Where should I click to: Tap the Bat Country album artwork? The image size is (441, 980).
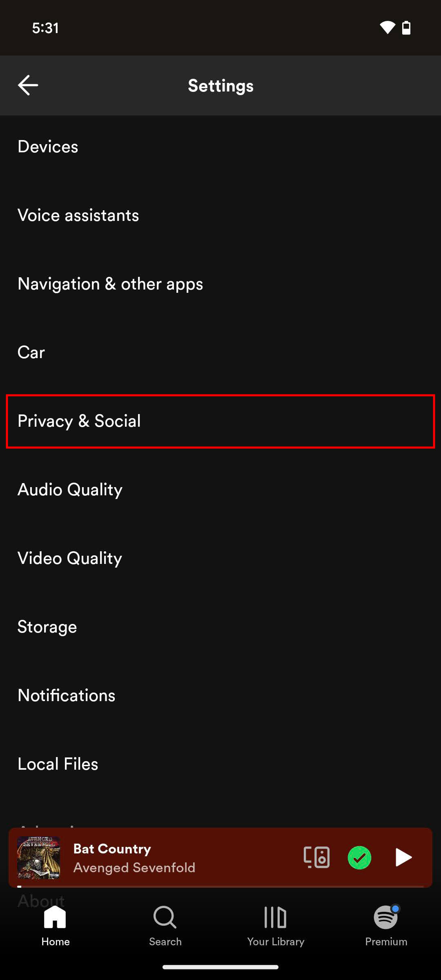click(39, 857)
